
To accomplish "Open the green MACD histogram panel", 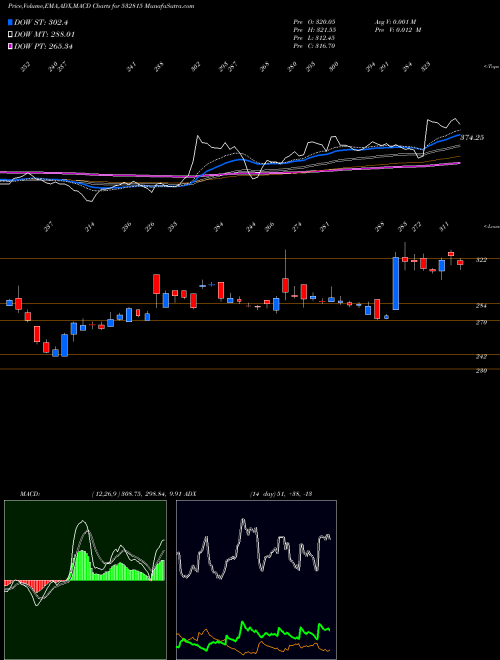I will click(85, 580).
